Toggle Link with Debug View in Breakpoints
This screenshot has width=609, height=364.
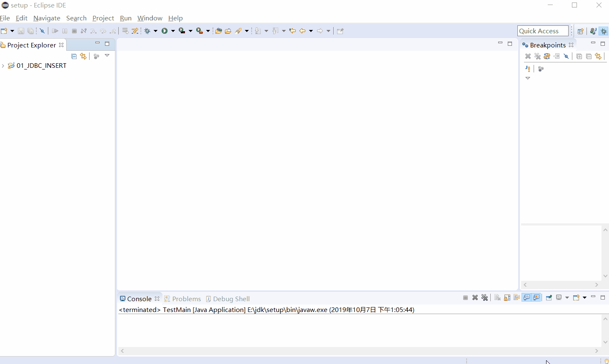pos(598,56)
